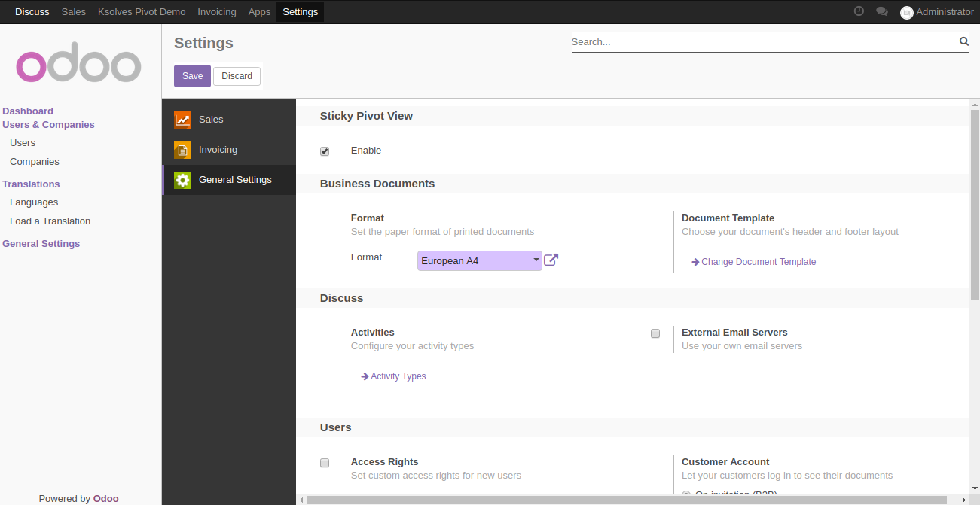Screen dimensions: 980x505
Task: Open the activities clock icon in top bar
Action: (x=859, y=11)
